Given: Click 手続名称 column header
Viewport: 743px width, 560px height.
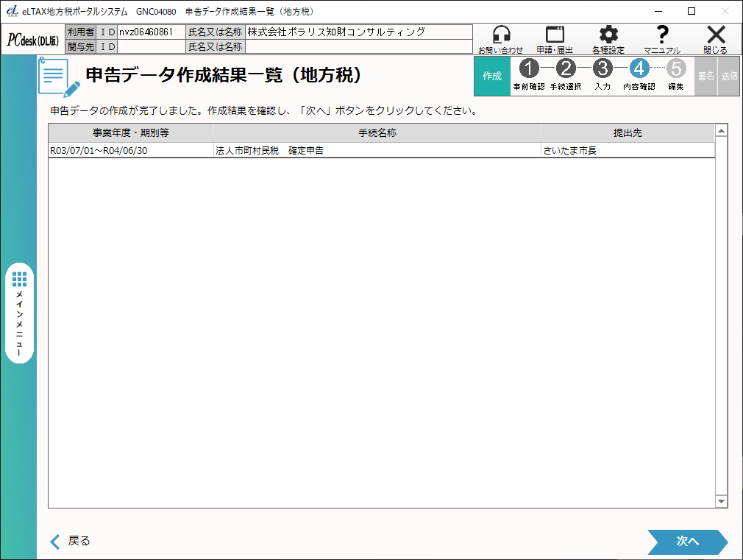Looking at the screenshot, I should (x=377, y=132).
